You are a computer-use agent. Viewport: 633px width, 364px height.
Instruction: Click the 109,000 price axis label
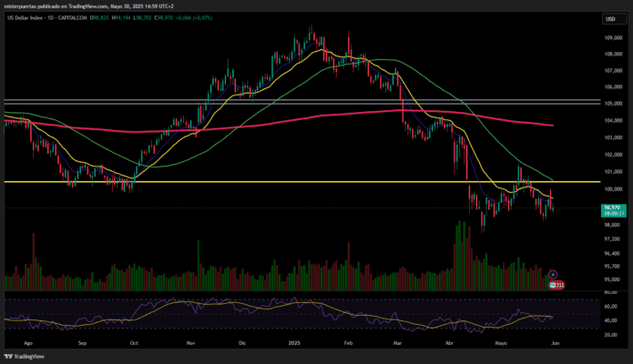coord(612,37)
